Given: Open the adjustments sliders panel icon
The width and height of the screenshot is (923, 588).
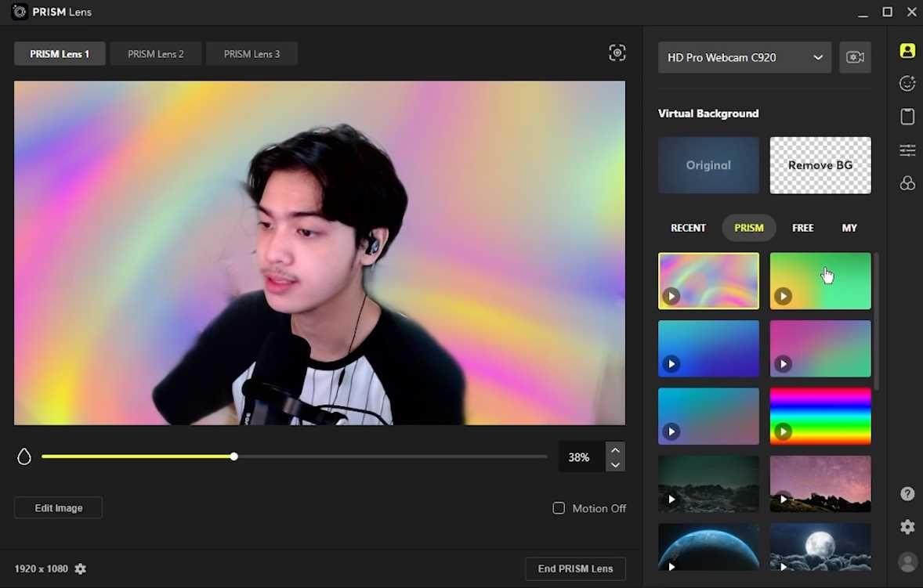Looking at the screenshot, I should tap(907, 150).
